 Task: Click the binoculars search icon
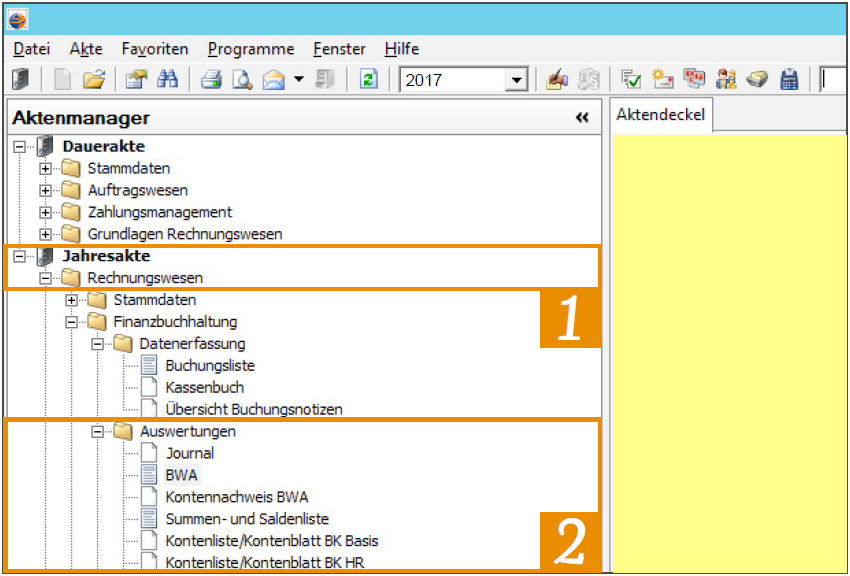pos(167,80)
